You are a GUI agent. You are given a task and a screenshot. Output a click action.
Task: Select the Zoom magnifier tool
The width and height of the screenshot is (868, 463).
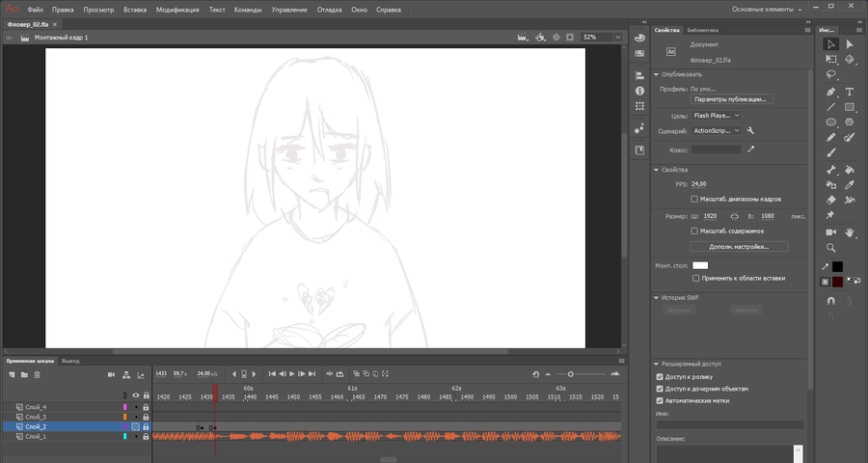(831, 248)
